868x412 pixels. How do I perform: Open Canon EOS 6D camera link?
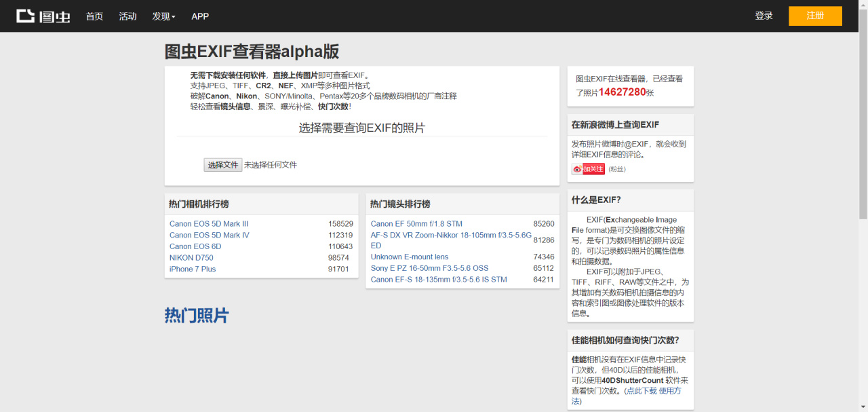tap(195, 246)
